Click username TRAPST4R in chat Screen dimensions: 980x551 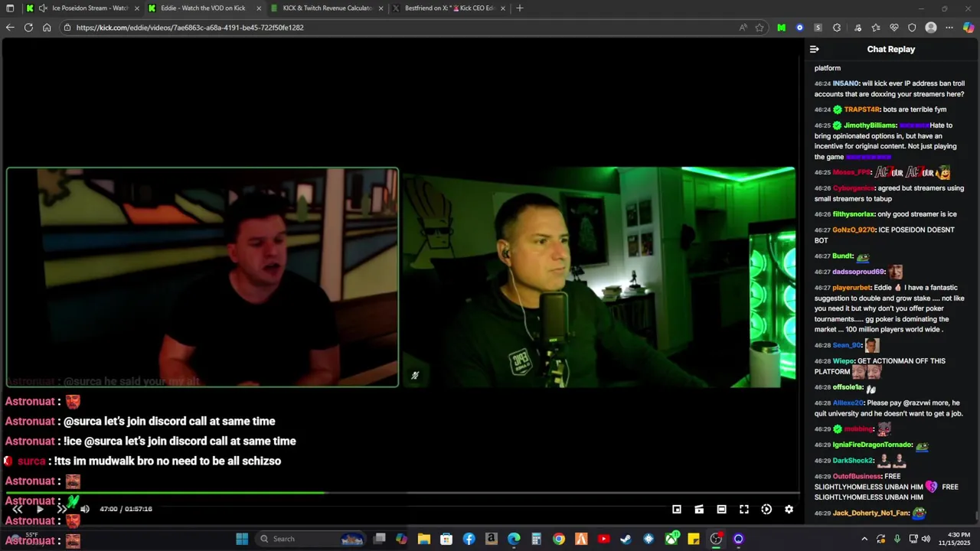[x=861, y=109]
